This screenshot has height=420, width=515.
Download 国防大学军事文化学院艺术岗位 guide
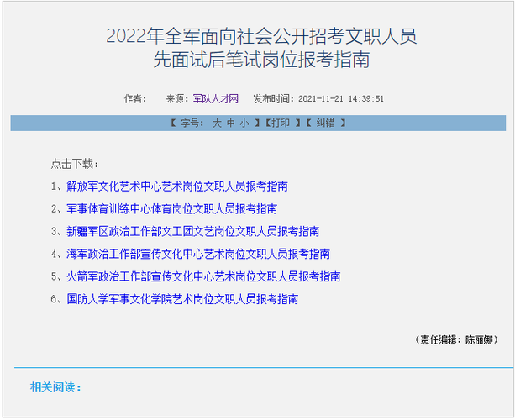[182, 299]
